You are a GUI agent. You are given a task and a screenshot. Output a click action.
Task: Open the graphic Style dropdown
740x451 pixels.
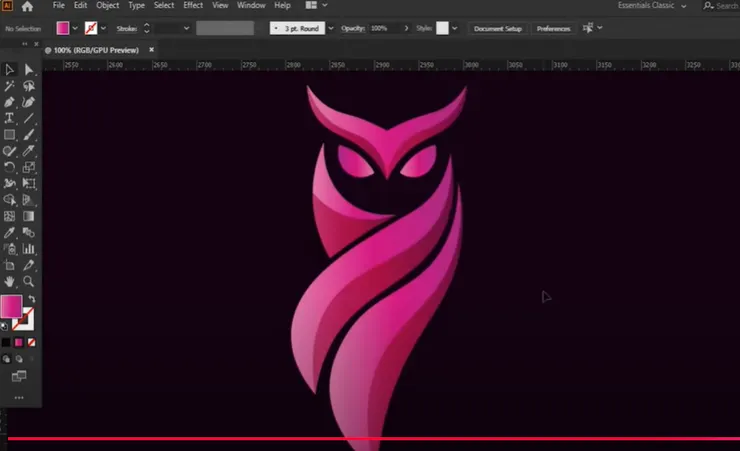(454, 28)
